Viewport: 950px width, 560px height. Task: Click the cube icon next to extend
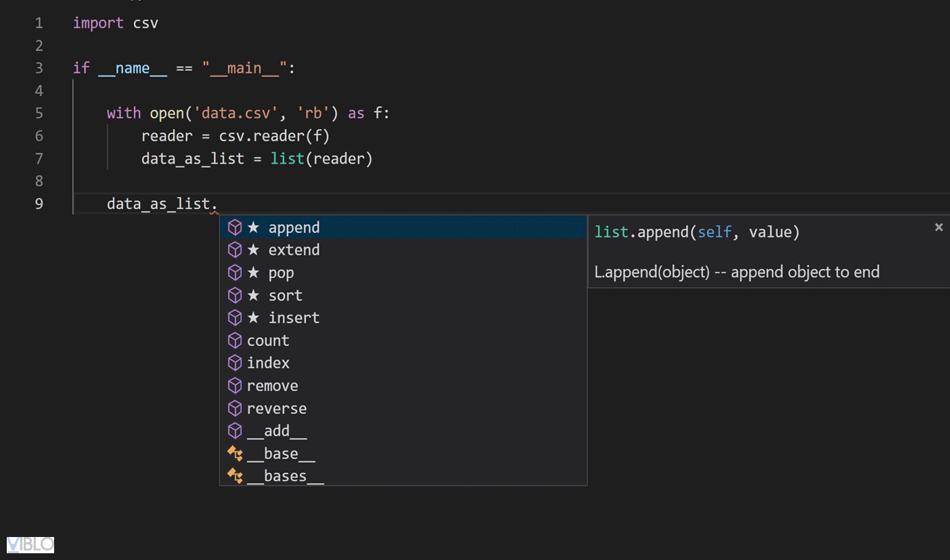pyautogui.click(x=235, y=250)
